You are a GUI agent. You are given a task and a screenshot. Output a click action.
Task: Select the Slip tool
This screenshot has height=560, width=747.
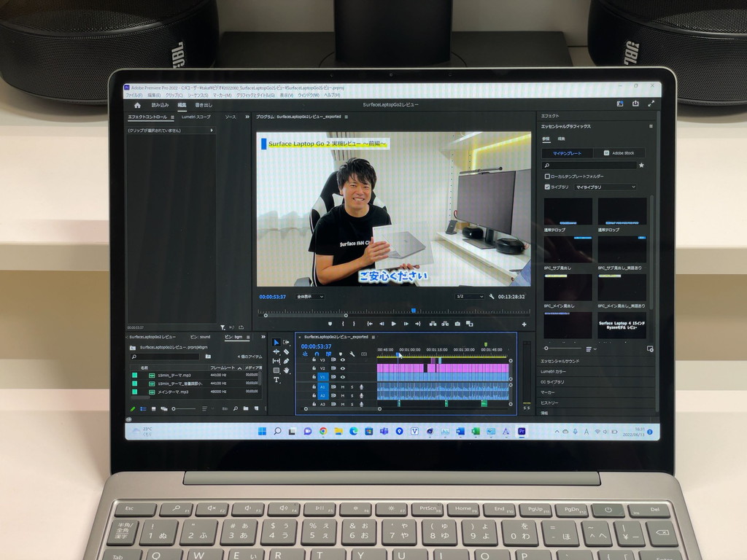[276, 361]
